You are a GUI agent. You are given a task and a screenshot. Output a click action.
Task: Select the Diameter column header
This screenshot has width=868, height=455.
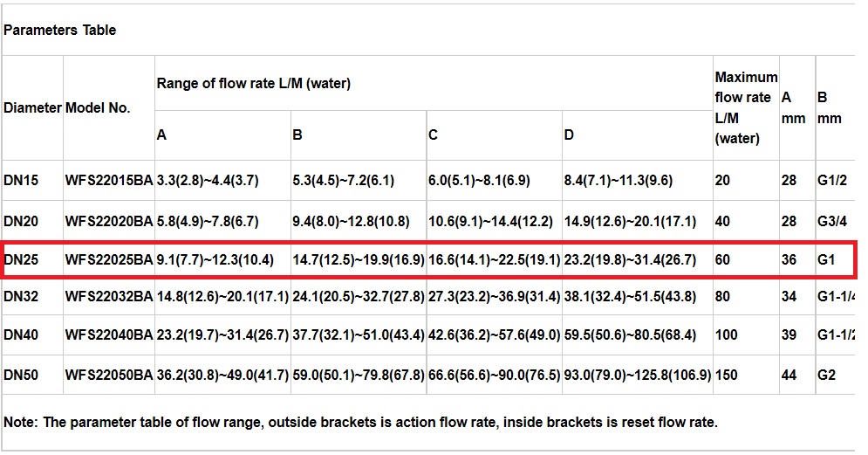pyautogui.click(x=32, y=108)
